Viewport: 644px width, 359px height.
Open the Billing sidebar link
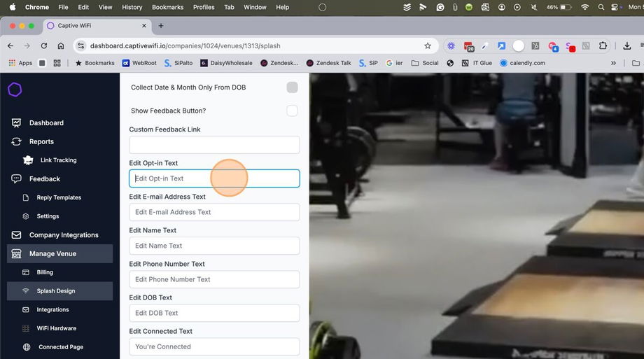tap(45, 272)
